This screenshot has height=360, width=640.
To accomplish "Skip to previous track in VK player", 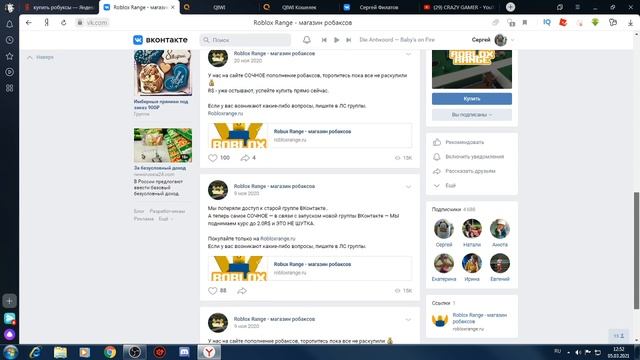I will [x=324, y=40].
